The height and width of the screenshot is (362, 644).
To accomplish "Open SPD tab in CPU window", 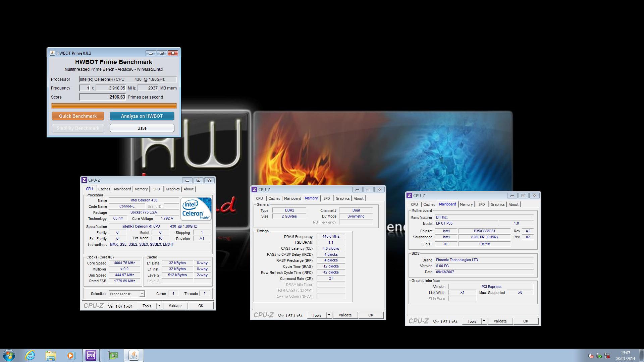I will 157,189.
